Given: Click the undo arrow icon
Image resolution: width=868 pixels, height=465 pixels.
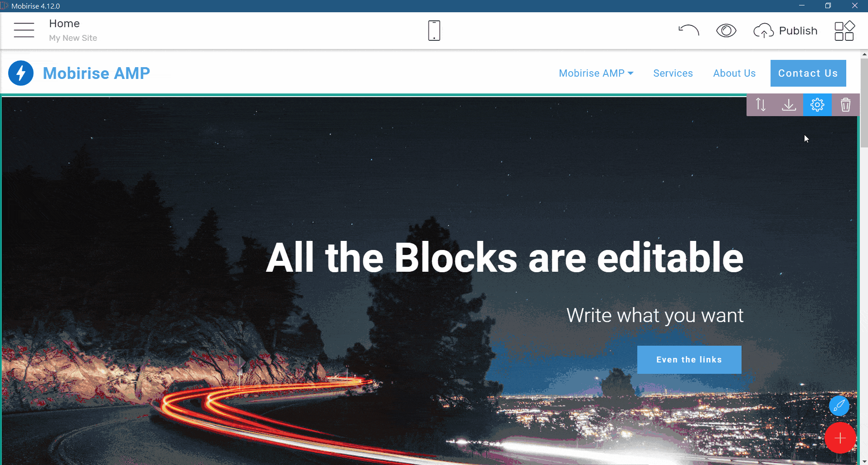Looking at the screenshot, I should tap(689, 30).
